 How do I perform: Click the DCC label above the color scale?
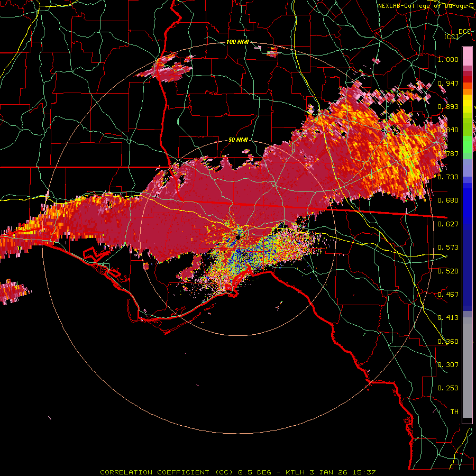(464, 32)
